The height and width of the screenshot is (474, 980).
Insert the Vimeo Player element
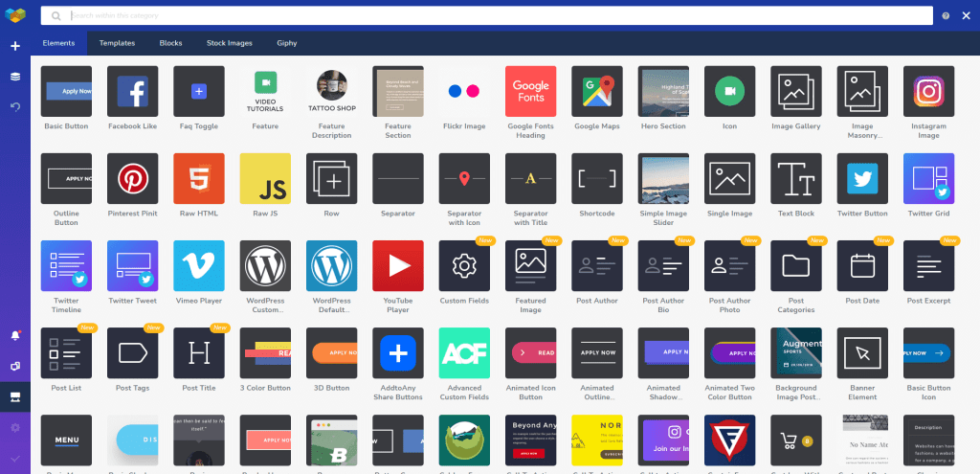[x=199, y=266]
